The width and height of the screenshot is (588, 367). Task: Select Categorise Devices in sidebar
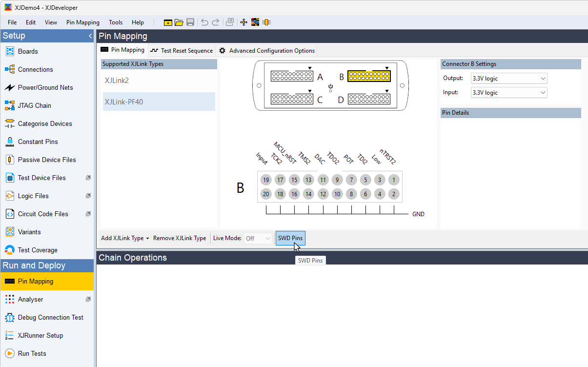(47, 123)
